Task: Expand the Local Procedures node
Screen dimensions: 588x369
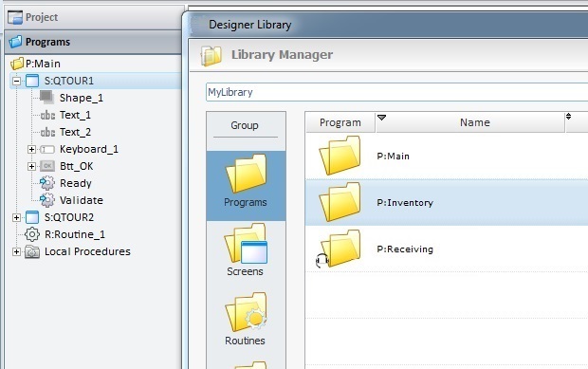Action: point(16,251)
